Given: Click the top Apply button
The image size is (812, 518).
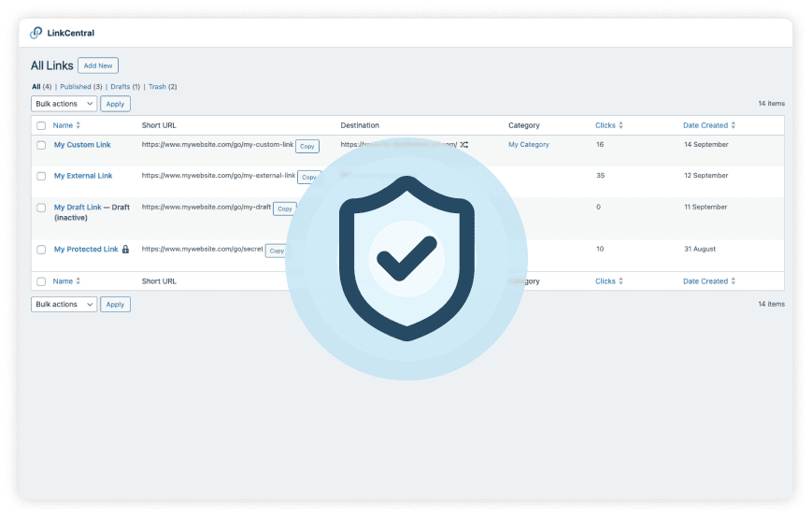Looking at the screenshot, I should click(115, 104).
